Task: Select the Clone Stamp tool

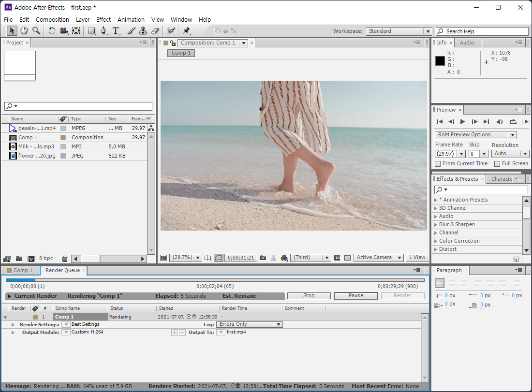Action: [143, 31]
